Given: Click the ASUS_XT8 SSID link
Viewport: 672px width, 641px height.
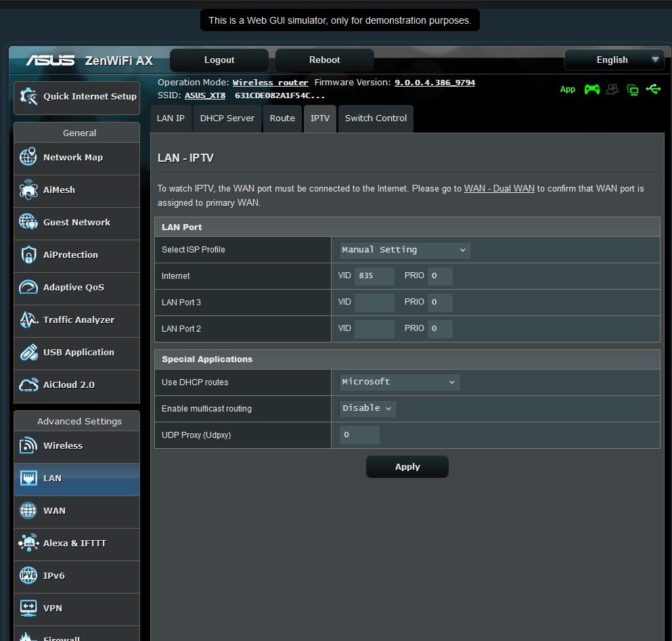Looking at the screenshot, I should click(205, 95).
